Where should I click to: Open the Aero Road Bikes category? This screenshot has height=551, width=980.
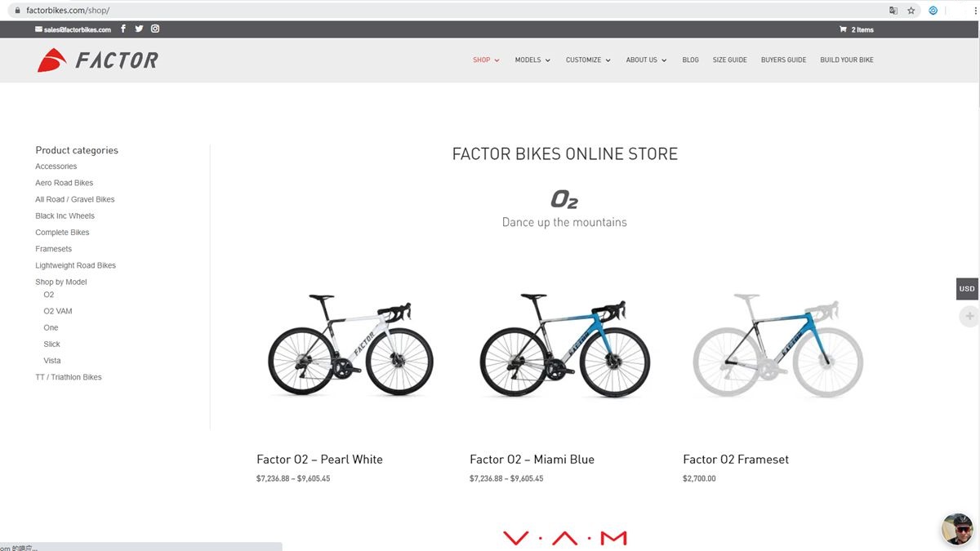tap(65, 183)
